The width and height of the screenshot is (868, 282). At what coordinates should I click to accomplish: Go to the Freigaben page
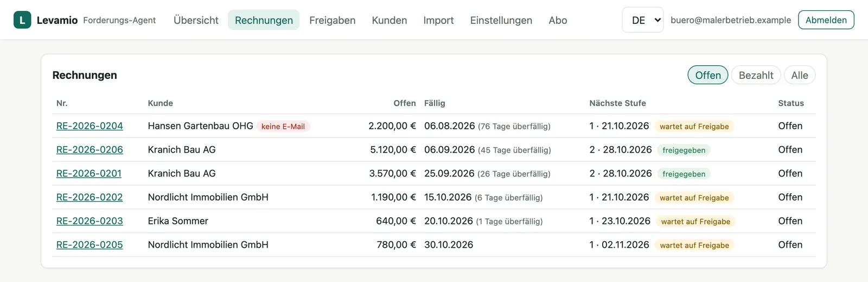[333, 20]
